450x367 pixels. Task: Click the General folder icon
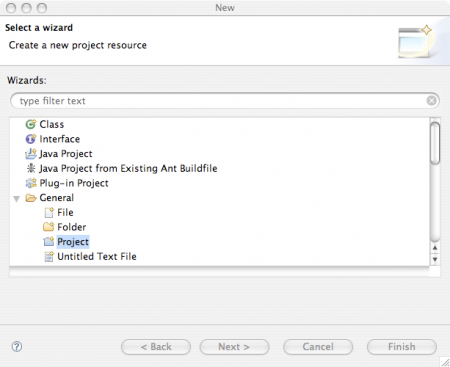click(31, 198)
